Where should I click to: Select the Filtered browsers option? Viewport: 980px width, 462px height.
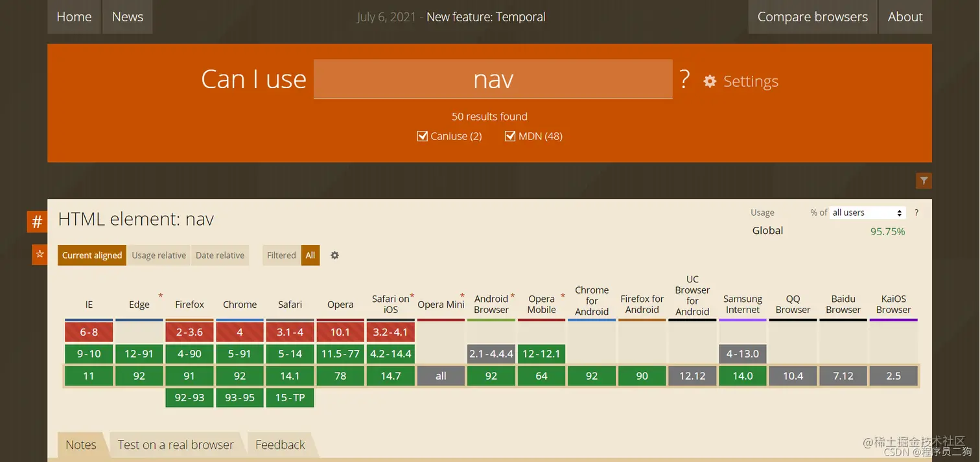coord(281,255)
